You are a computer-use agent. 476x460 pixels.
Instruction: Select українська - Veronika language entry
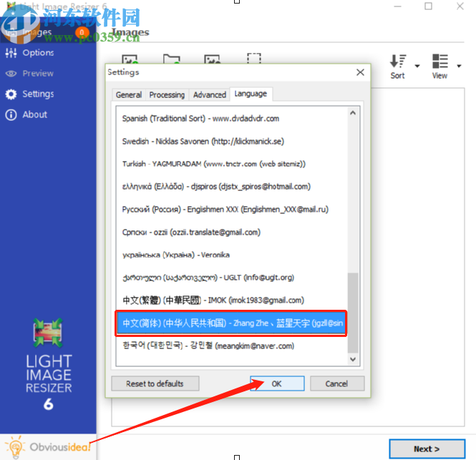point(232,255)
